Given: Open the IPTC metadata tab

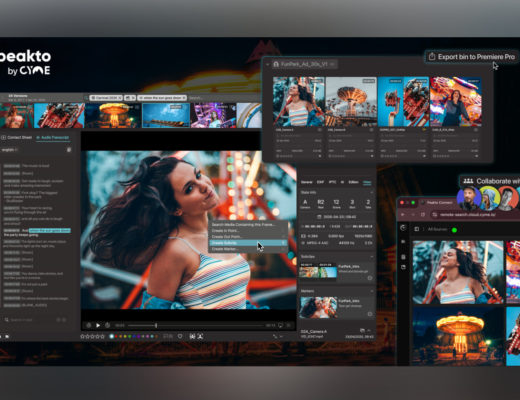Looking at the screenshot, I should [332, 182].
